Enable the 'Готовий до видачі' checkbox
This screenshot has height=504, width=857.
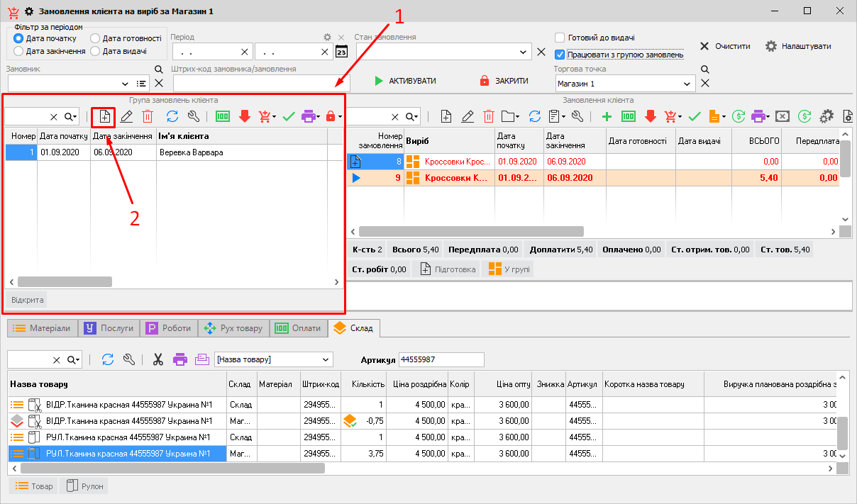click(x=560, y=38)
